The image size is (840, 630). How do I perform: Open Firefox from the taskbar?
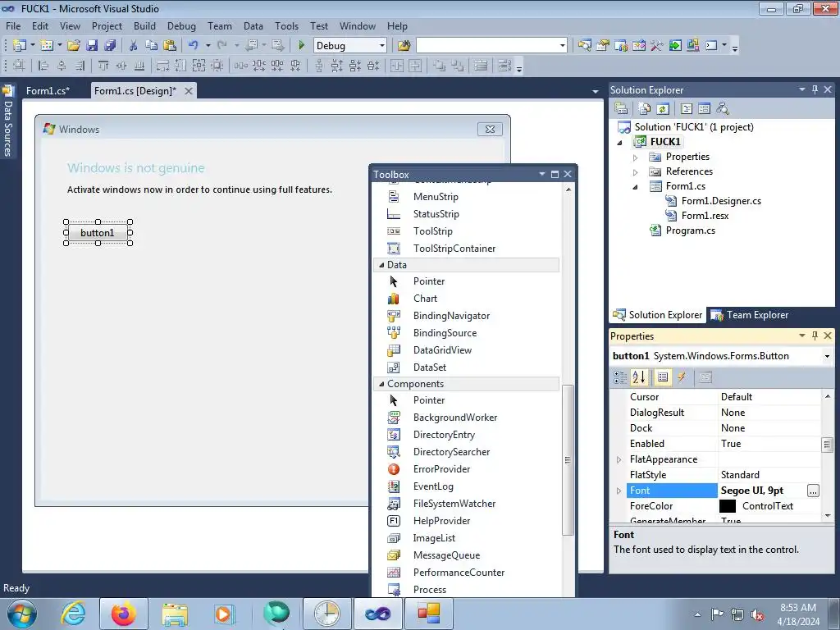point(124,614)
